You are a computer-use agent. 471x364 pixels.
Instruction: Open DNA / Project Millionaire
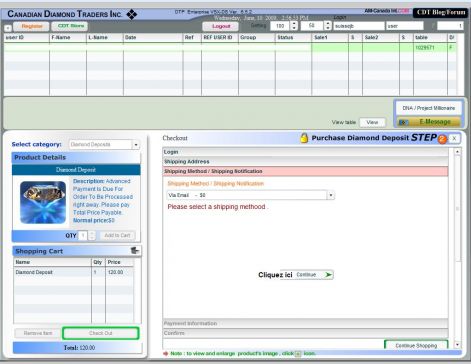[x=428, y=108]
